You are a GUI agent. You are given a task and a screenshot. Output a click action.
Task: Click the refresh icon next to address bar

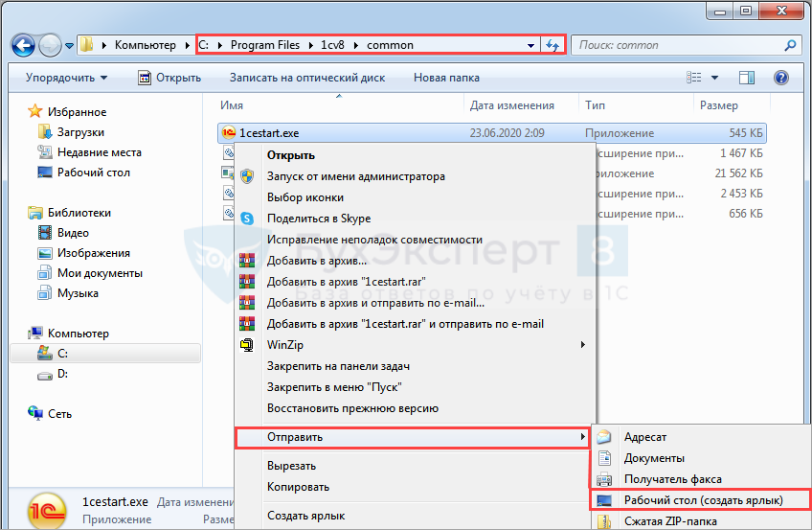point(553,46)
